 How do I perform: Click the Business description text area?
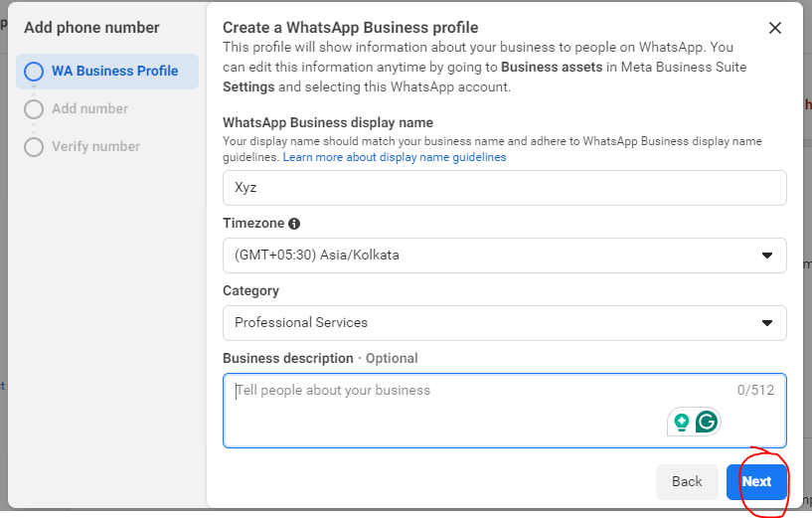click(504, 411)
